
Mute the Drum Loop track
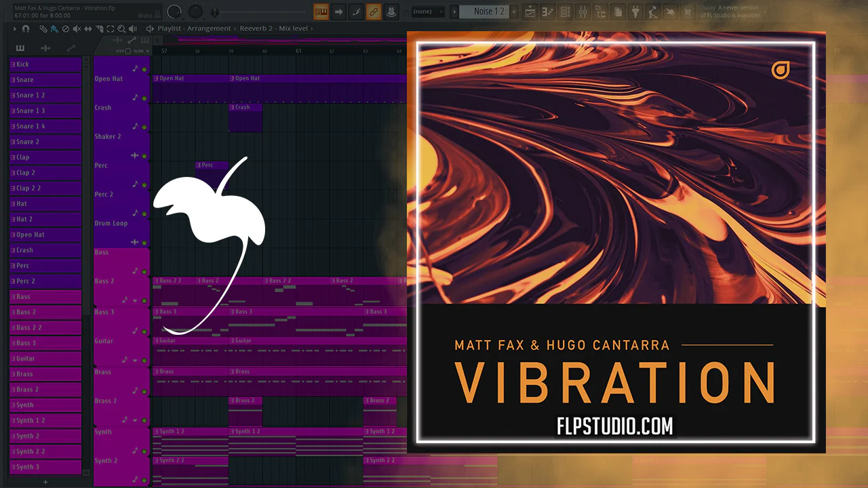pyautogui.click(x=144, y=242)
